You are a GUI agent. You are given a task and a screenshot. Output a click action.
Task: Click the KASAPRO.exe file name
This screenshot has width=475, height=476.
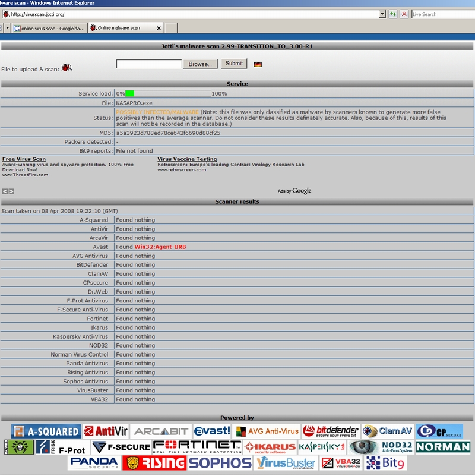coord(134,103)
